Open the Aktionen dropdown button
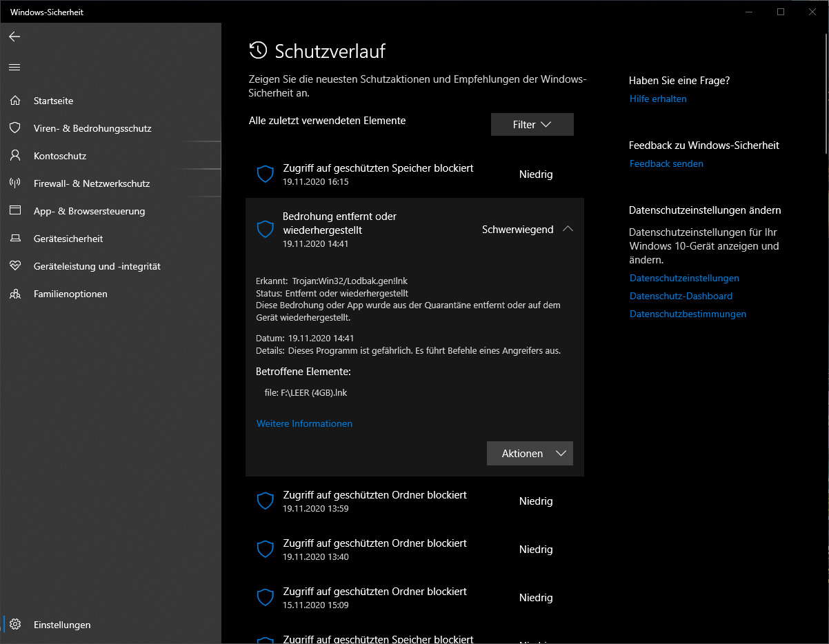 (x=530, y=454)
